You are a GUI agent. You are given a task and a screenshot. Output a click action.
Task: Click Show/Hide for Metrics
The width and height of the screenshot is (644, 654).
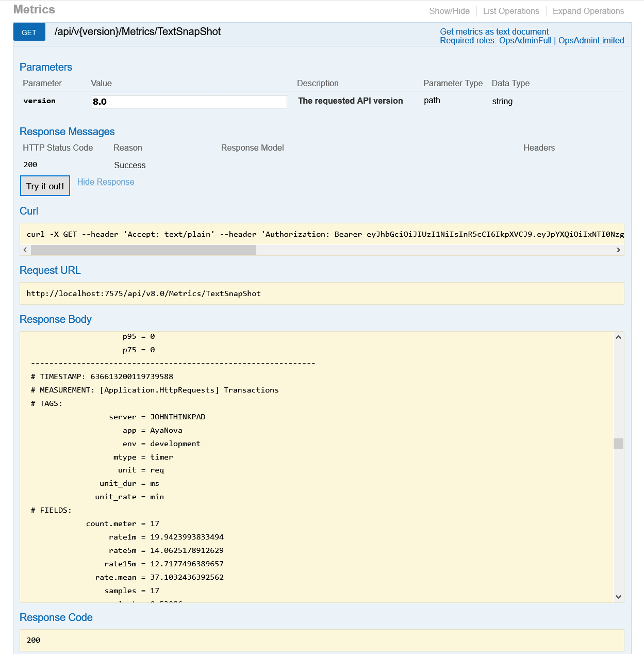click(449, 11)
